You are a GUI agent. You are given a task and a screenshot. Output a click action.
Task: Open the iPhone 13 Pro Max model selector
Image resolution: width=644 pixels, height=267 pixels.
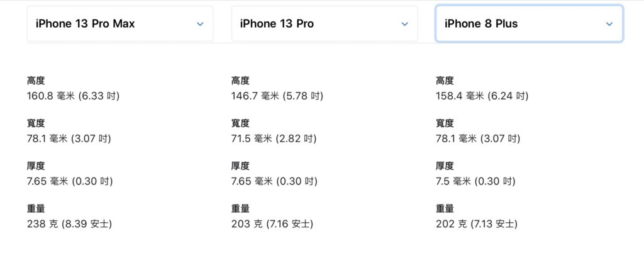click(x=120, y=23)
